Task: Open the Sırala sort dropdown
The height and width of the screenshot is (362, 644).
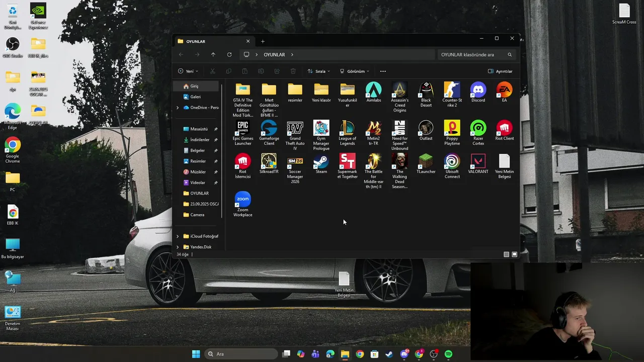Action: pos(318,71)
